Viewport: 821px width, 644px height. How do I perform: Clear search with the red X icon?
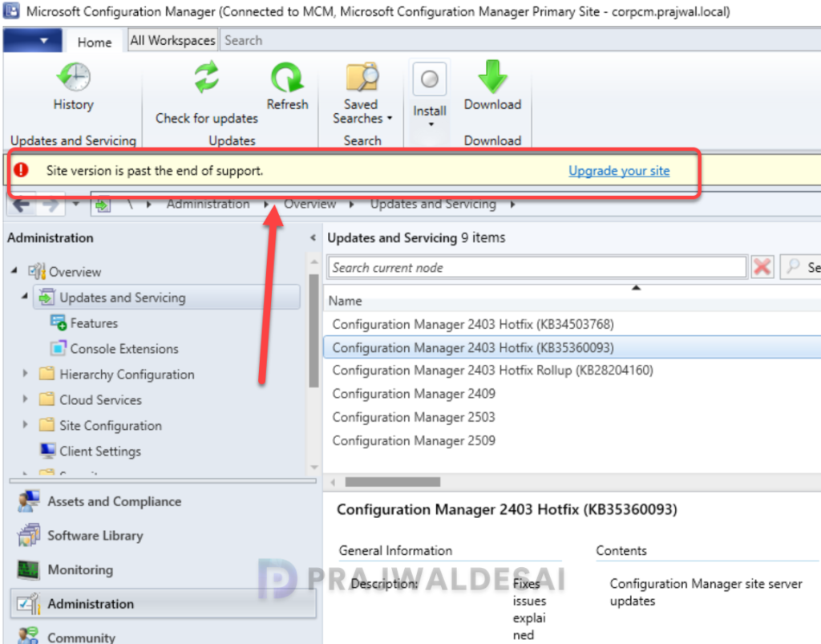tap(762, 267)
